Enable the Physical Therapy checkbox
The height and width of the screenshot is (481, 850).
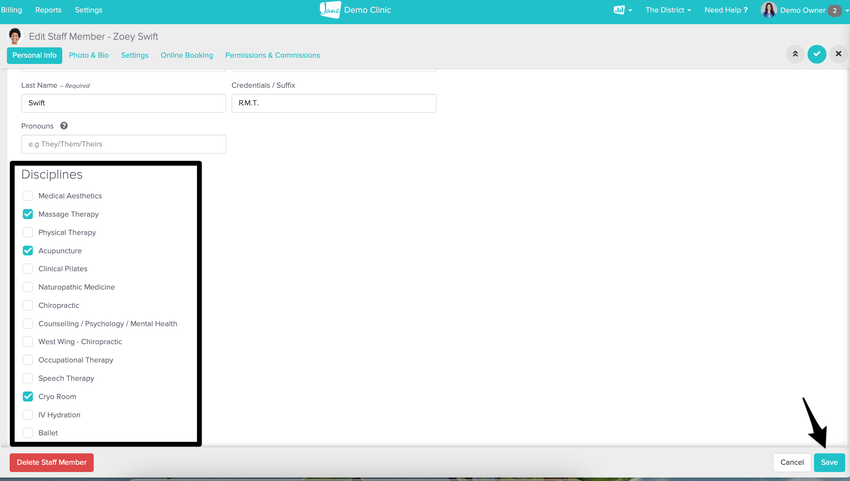tap(28, 232)
